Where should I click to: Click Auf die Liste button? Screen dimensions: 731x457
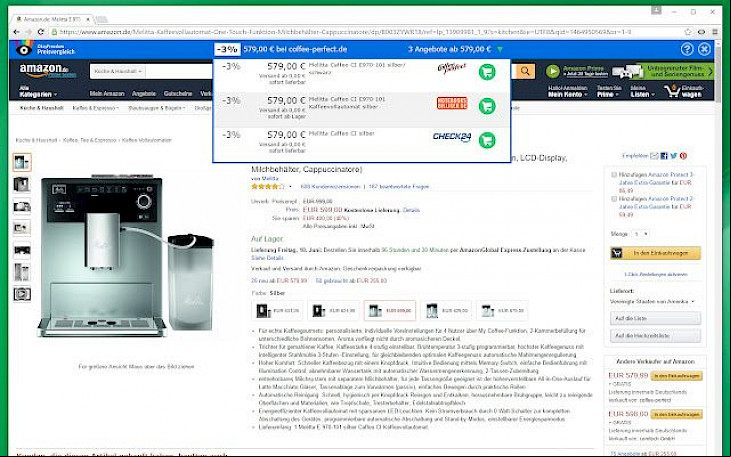(655, 318)
